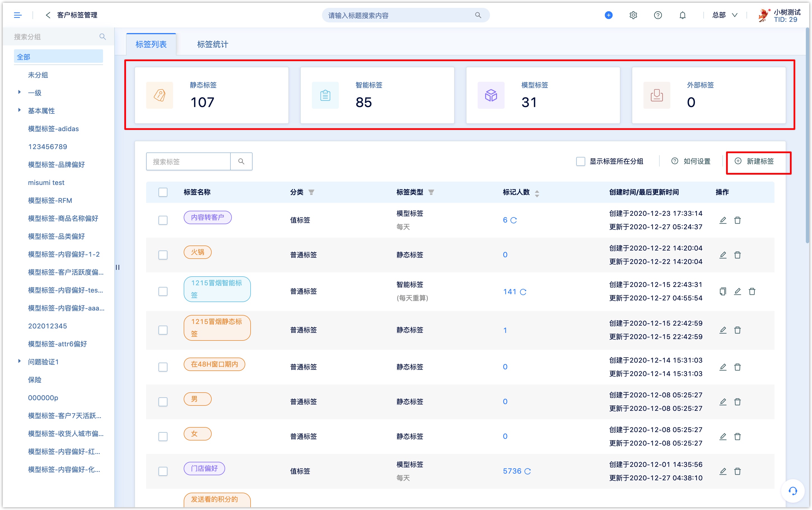Screen dimensions: 812x510
Task: Open the 外部标签 0 card
Action: [x=709, y=95]
